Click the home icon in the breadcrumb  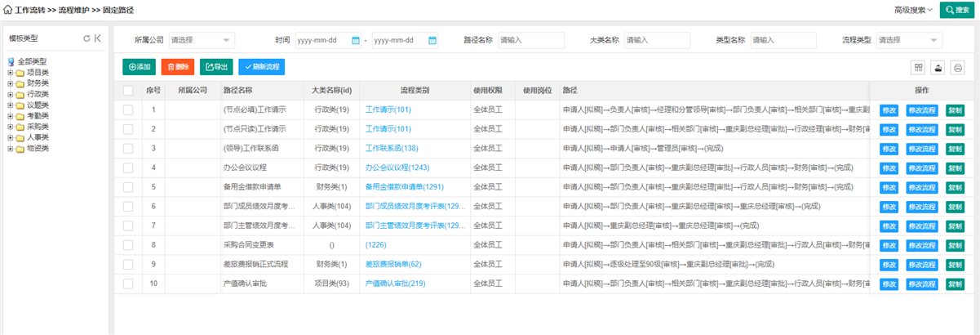point(8,10)
